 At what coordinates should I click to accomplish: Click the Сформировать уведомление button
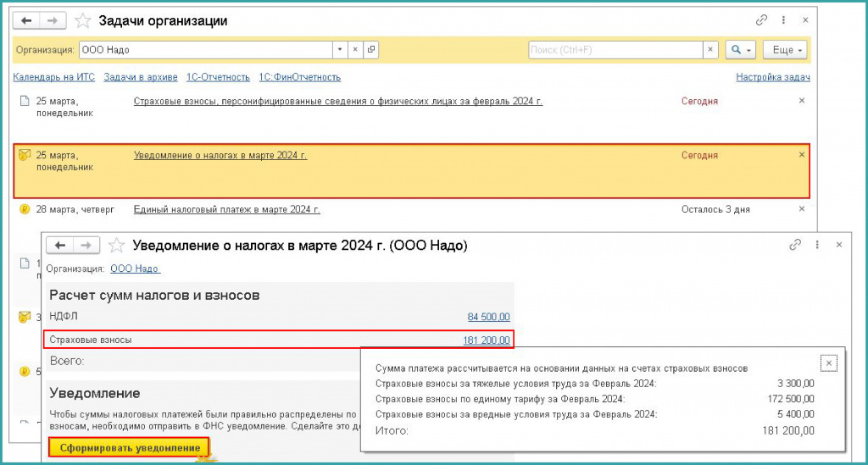point(130,447)
